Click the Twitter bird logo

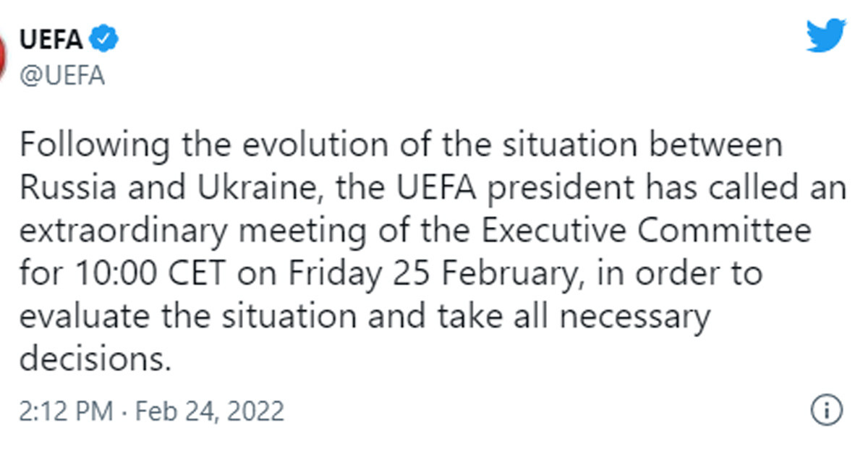point(826,36)
